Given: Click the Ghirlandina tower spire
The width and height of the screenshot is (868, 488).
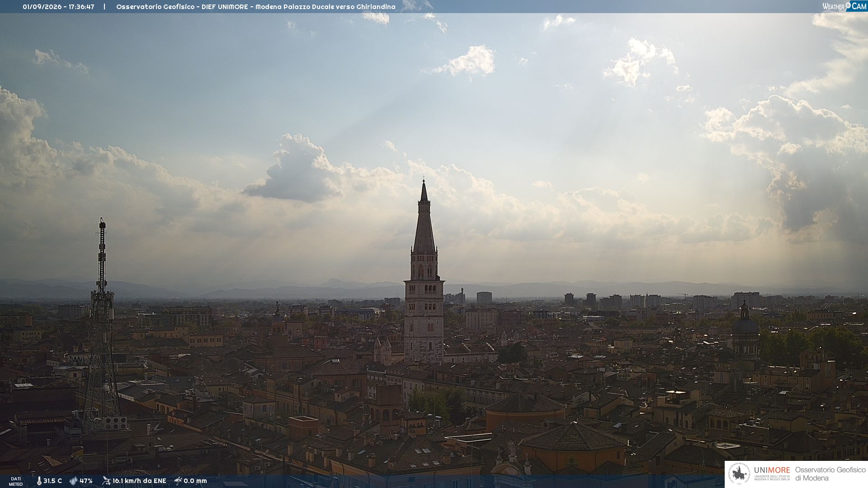Looking at the screenshot, I should [424, 217].
